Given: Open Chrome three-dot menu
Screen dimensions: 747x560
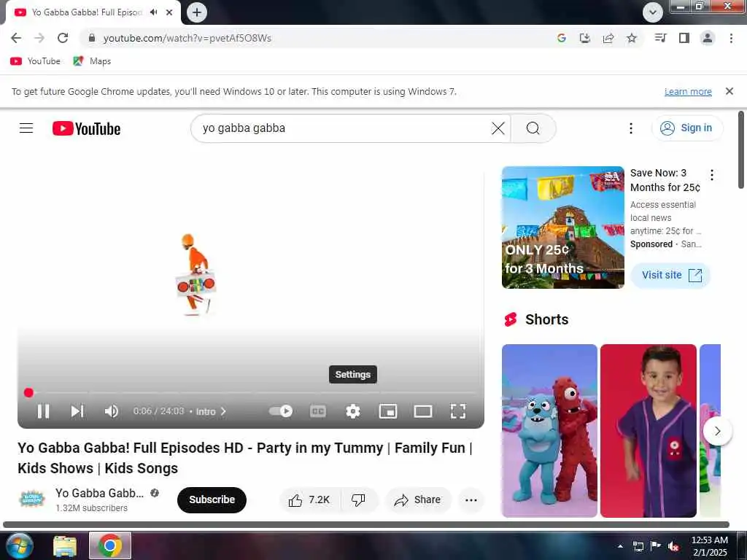Looking at the screenshot, I should [x=731, y=38].
